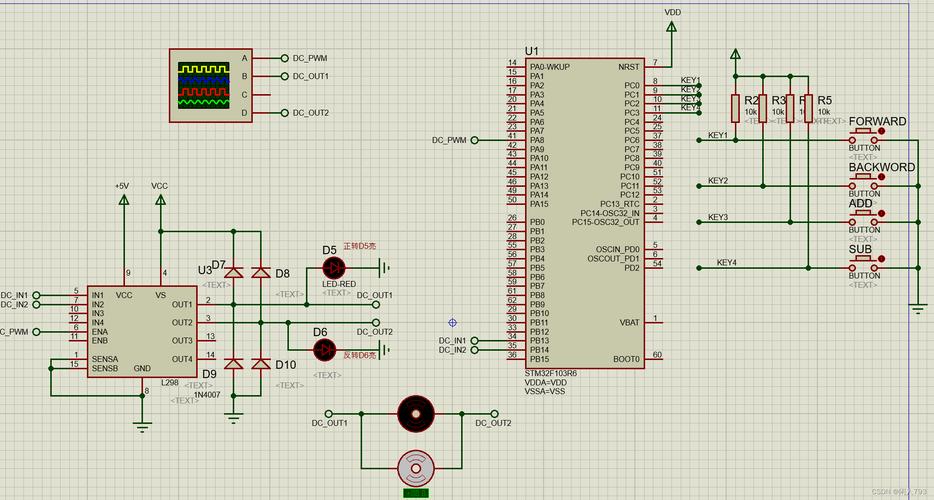Select the L298 motor driver chip body
The height and width of the screenshot is (500, 934).
(x=142, y=331)
